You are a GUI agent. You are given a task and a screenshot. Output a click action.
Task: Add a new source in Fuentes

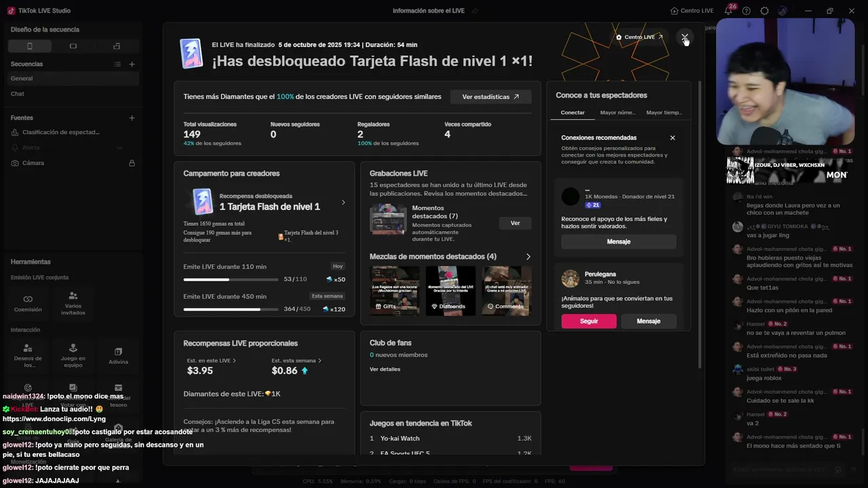[132, 118]
